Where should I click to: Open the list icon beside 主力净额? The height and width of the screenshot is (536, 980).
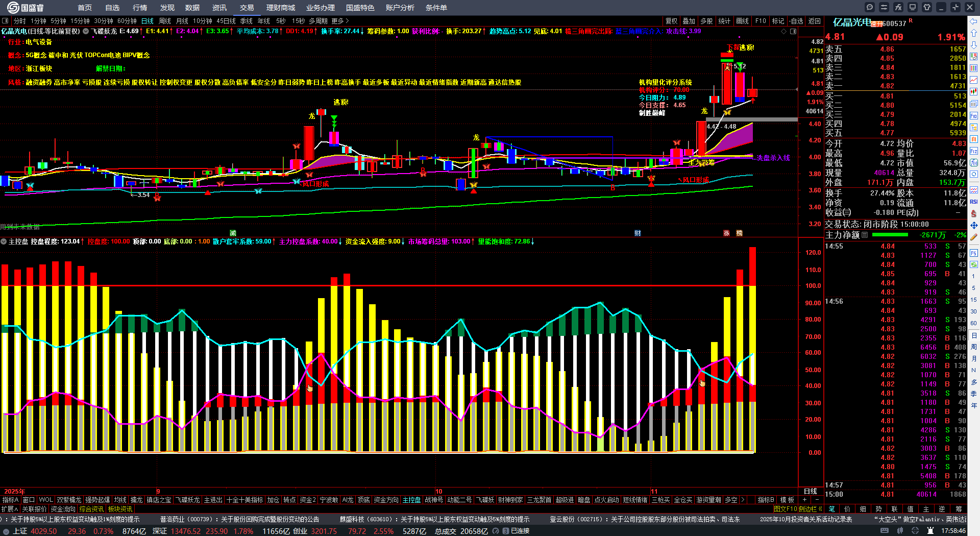865,235
